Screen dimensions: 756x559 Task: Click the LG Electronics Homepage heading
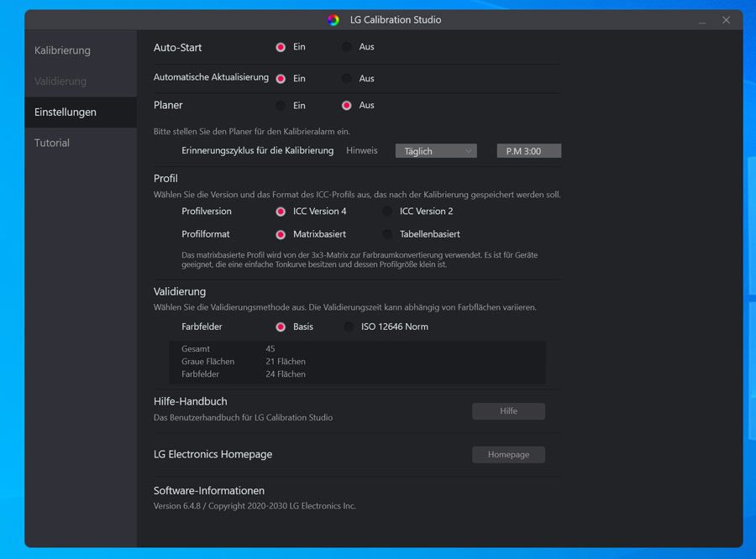213,454
